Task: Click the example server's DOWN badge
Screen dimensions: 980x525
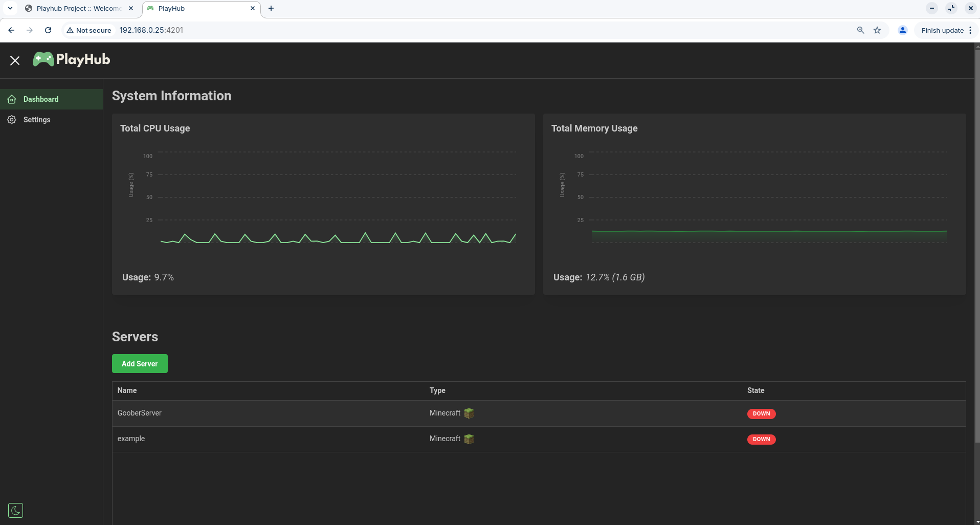Action: pos(761,439)
